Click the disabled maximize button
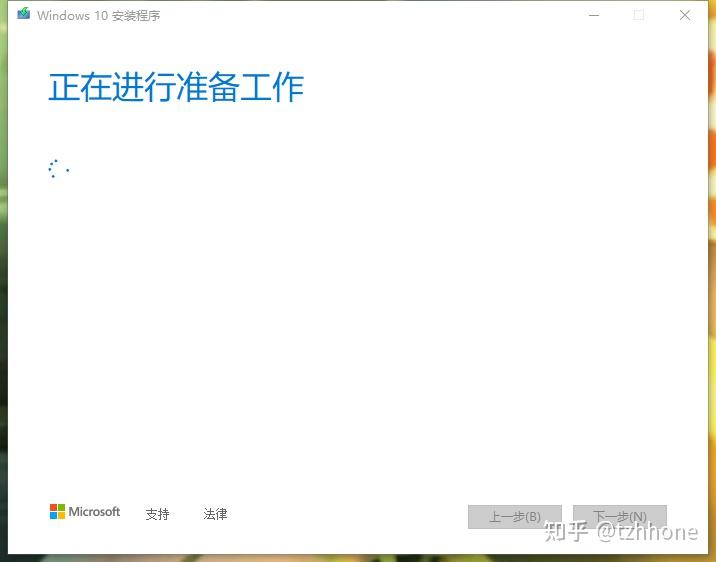The image size is (716, 562). [639, 16]
